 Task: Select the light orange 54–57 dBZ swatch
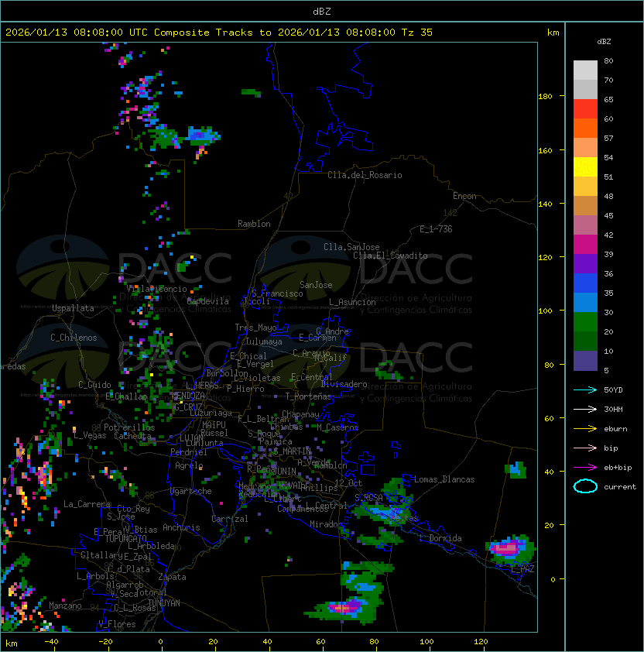[x=585, y=148]
